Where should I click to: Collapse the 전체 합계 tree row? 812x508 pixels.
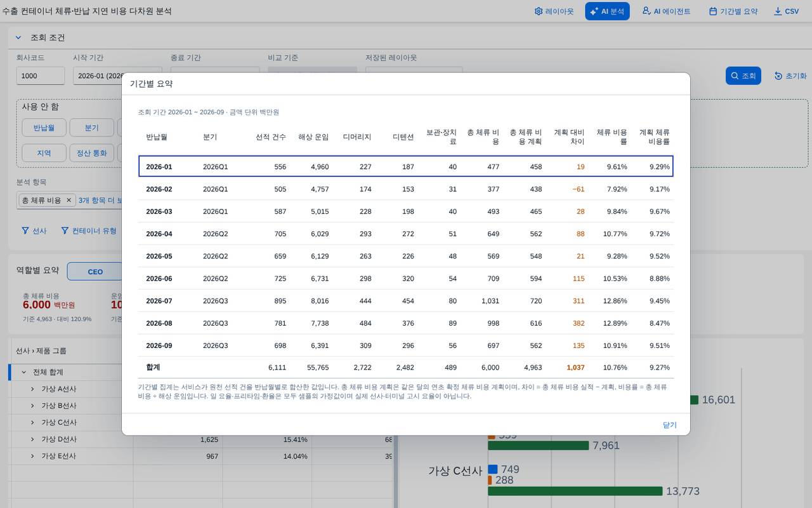(x=24, y=372)
